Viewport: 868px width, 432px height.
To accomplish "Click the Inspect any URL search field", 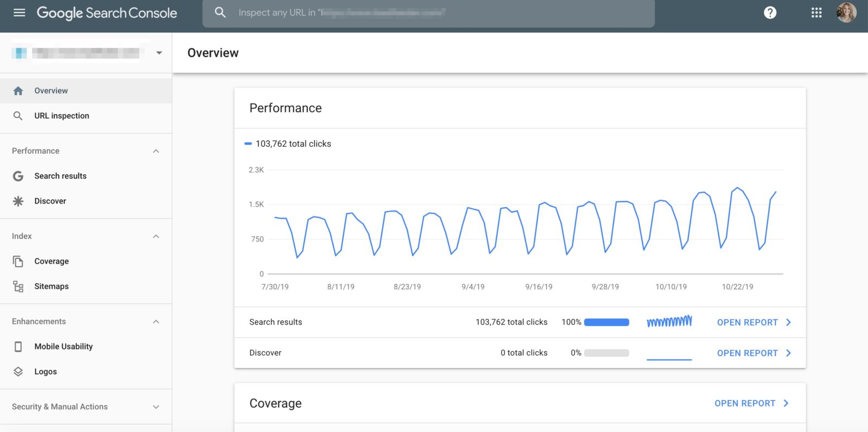I will pos(429,12).
